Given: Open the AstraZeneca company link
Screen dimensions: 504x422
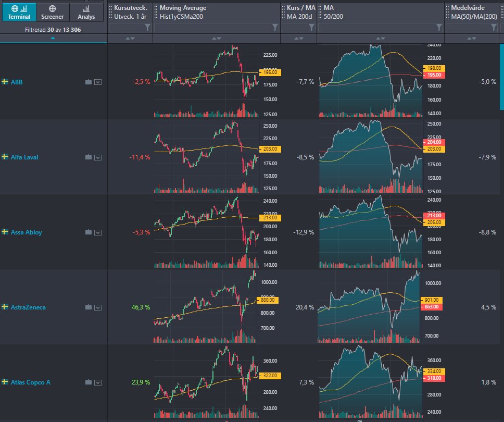Looking at the screenshot, I should tap(28, 307).
